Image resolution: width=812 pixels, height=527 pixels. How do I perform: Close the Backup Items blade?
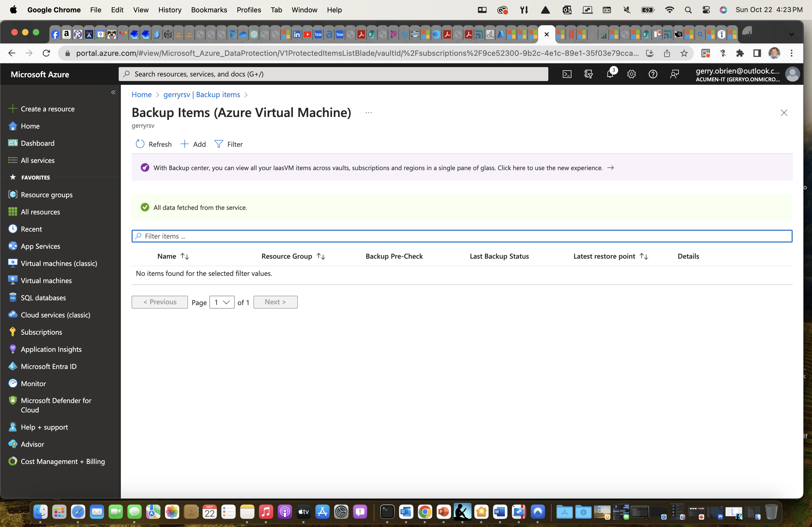click(x=784, y=113)
